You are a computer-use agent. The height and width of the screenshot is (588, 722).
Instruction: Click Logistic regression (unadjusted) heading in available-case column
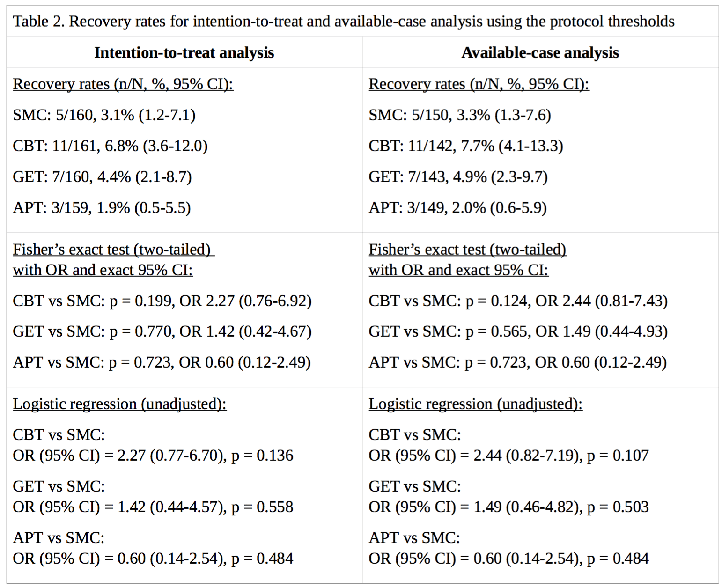tap(475, 404)
